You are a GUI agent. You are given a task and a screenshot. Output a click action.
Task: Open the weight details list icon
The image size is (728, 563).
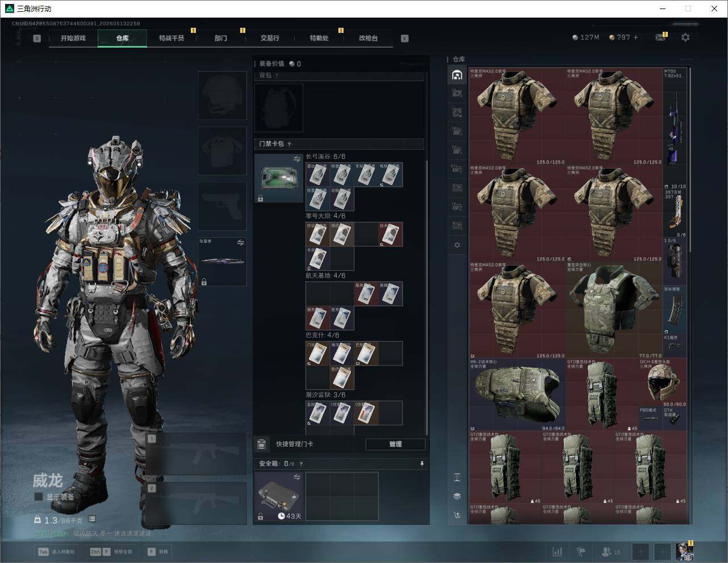click(x=92, y=519)
